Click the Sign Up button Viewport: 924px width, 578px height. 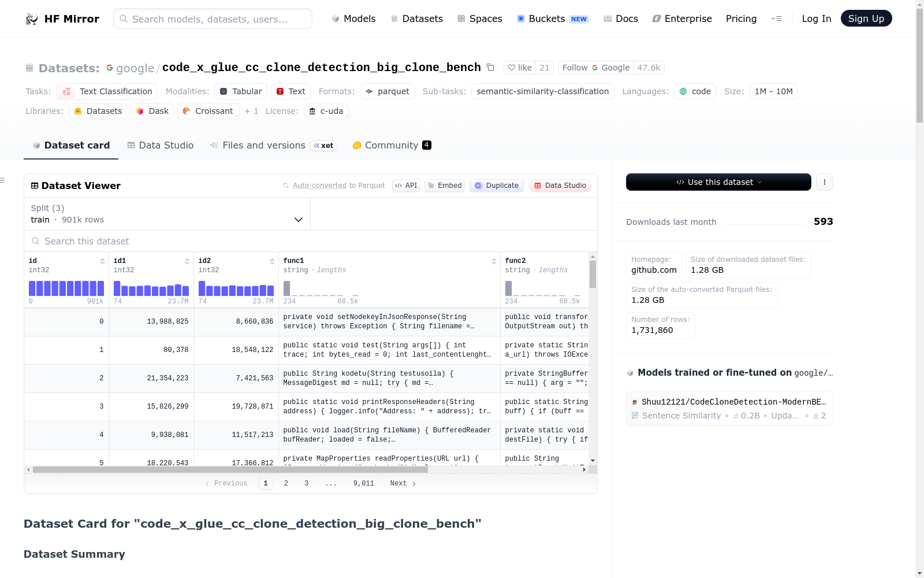click(x=866, y=18)
